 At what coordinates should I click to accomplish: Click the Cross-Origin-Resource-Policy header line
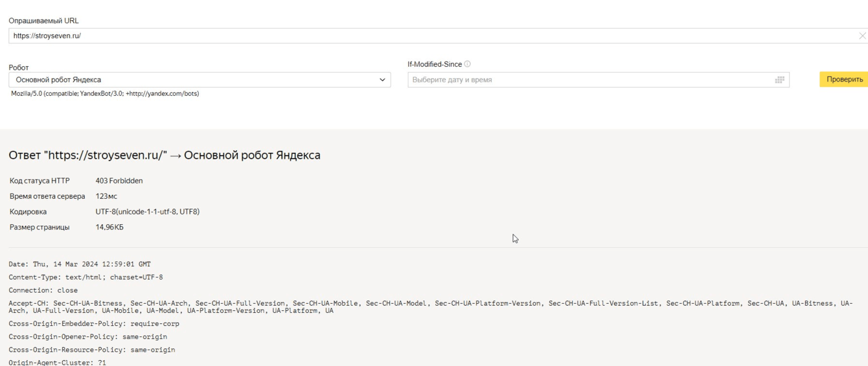pyautogui.click(x=92, y=350)
